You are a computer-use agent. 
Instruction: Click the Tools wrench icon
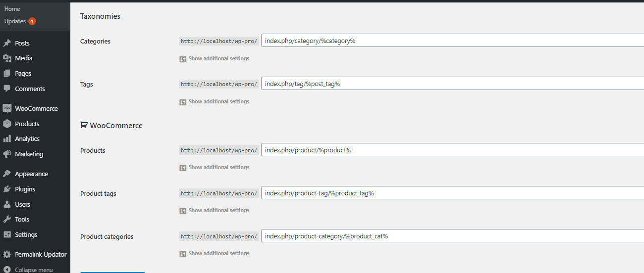(x=7, y=220)
